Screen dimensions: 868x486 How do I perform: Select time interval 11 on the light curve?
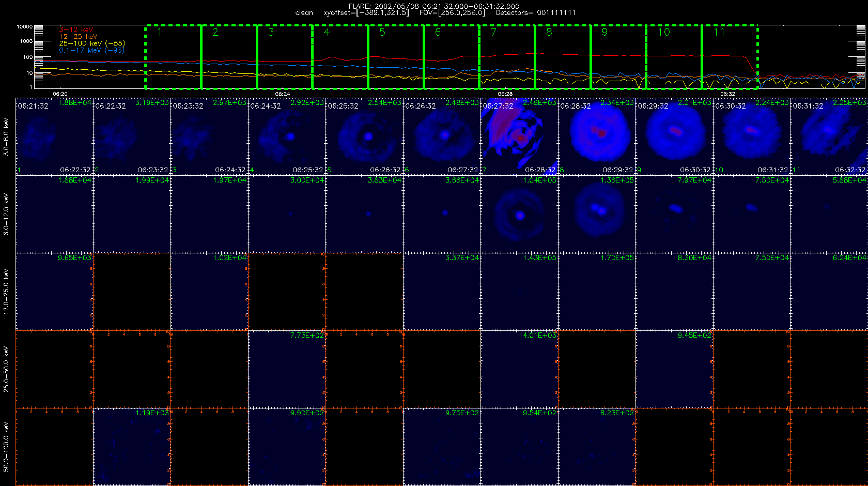[x=730, y=57]
